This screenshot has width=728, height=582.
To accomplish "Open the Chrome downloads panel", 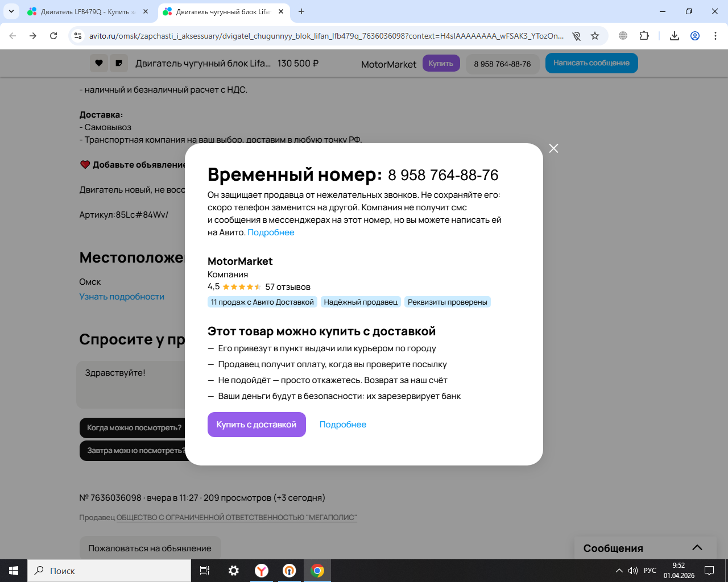I will pos(675,36).
